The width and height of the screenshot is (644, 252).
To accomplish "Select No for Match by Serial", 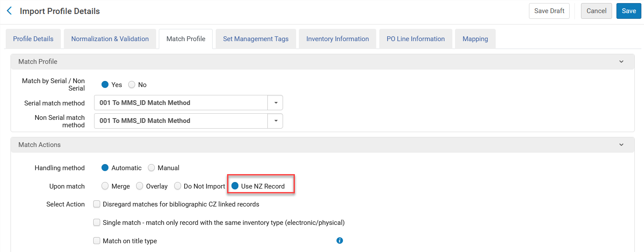I will click(x=132, y=85).
